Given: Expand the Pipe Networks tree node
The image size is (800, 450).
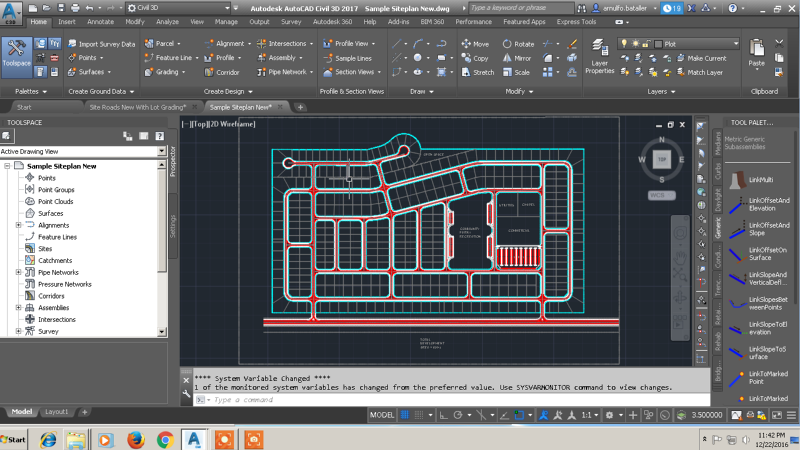Looking at the screenshot, I should (18, 272).
